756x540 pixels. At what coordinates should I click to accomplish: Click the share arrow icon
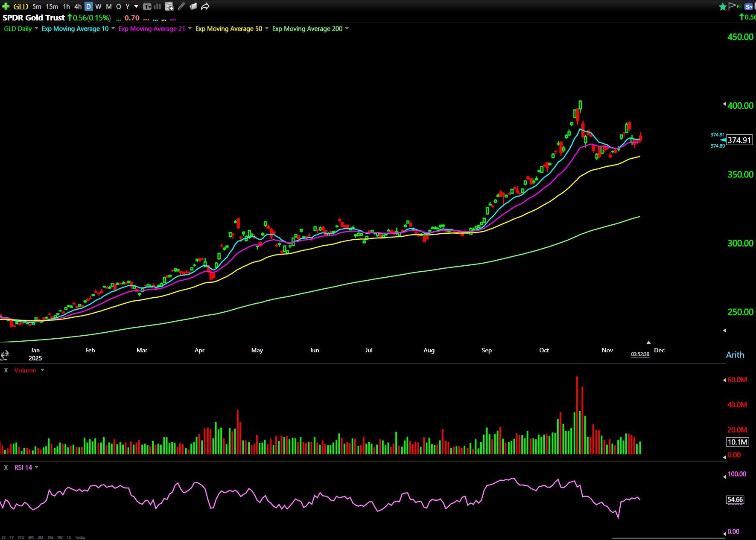(x=205, y=6)
